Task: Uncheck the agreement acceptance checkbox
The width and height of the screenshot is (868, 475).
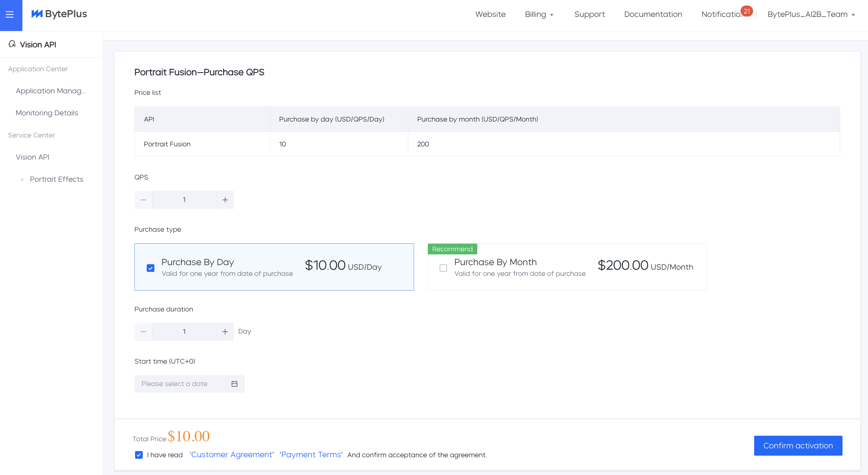Action: click(139, 455)
